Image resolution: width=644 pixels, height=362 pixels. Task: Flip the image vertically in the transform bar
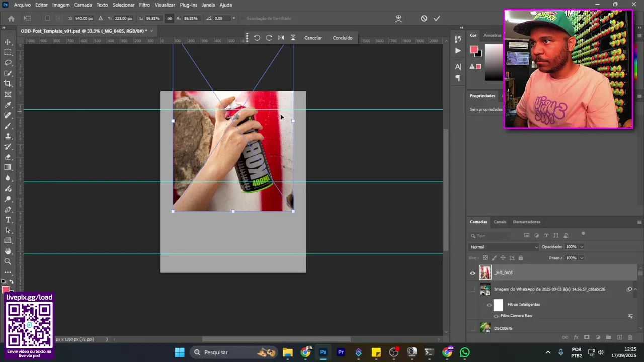coord(293,38)
